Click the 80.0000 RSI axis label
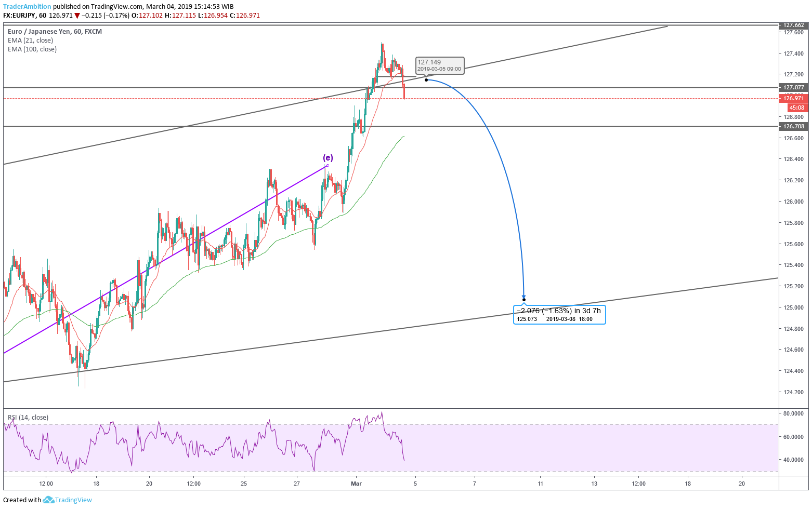The image size is (812, 509). click(794, 413)
